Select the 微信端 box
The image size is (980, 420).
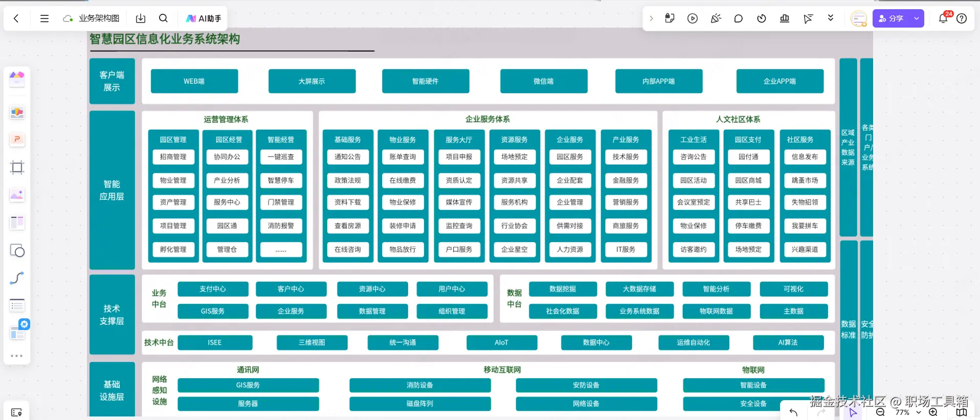(x=544, y=81)
